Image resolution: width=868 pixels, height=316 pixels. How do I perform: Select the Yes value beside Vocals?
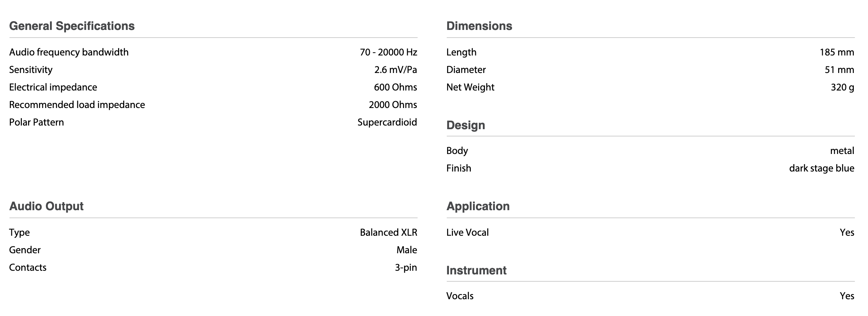[x=847, y=296]
